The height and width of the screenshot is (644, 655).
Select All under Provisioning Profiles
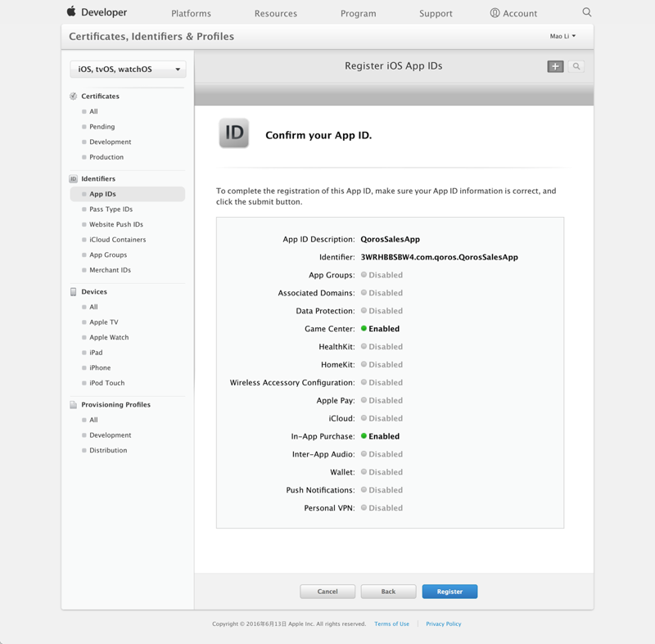pos(93,420)
